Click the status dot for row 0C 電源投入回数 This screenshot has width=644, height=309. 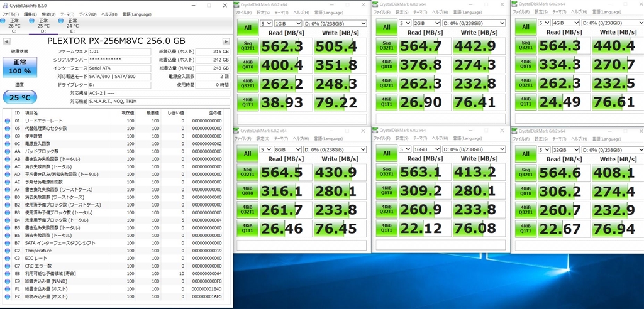point(7,144)
